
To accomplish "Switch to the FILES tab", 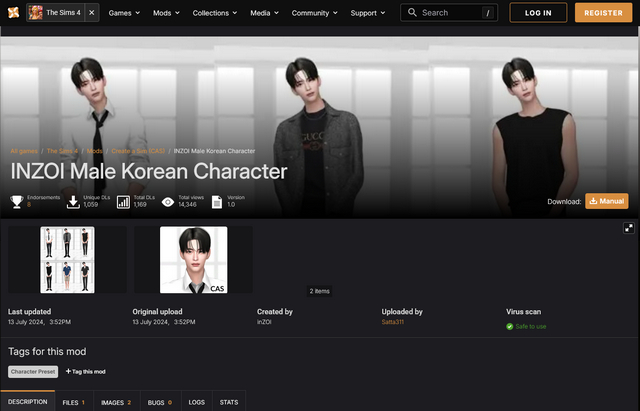I will [x=74, y=402].
